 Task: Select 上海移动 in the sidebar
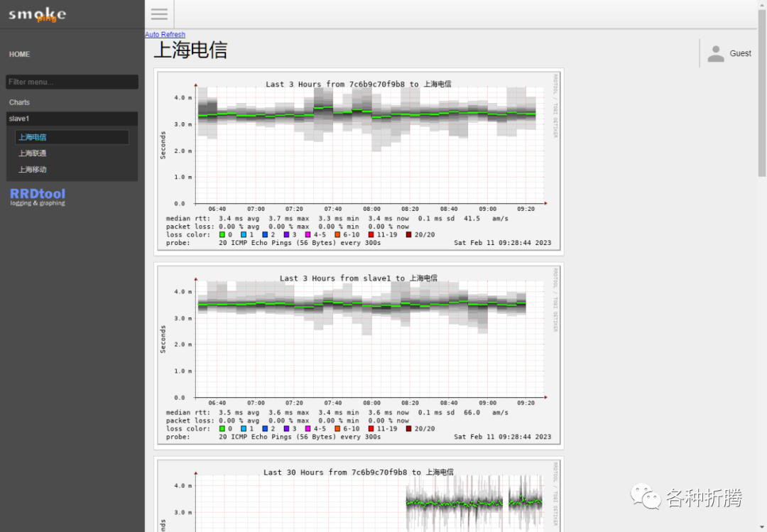pos(32,169)
